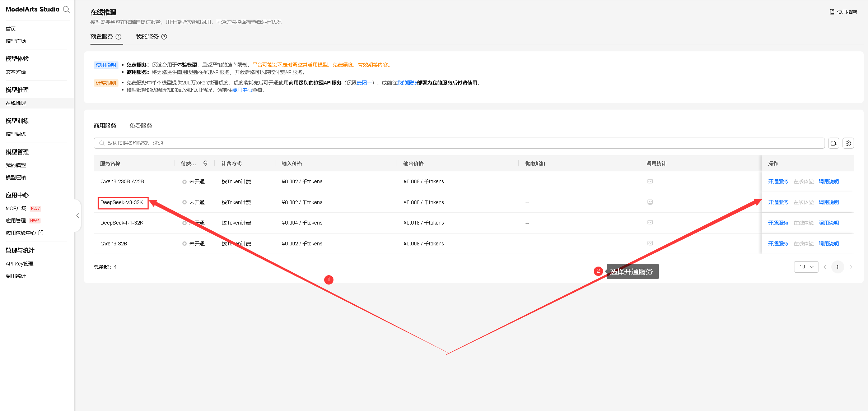
Task: Open the 费用中心 link in billing rules
Action: (242, 90)
